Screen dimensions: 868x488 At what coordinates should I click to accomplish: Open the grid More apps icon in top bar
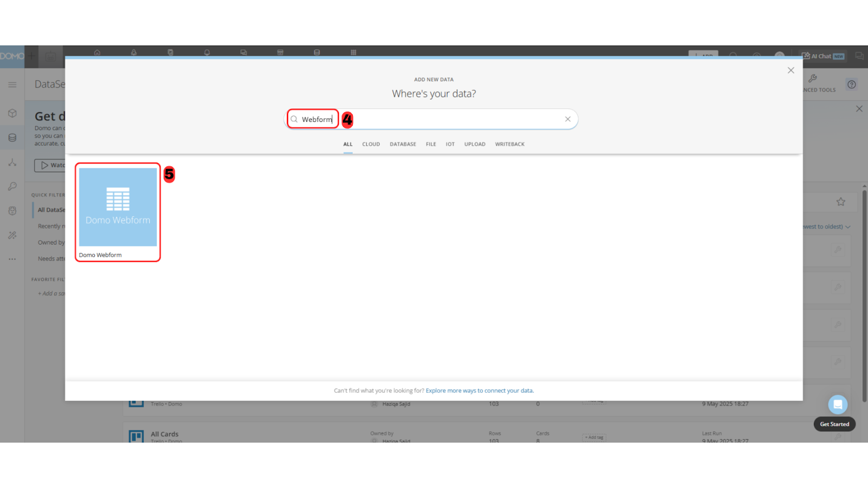pos(353,53)
